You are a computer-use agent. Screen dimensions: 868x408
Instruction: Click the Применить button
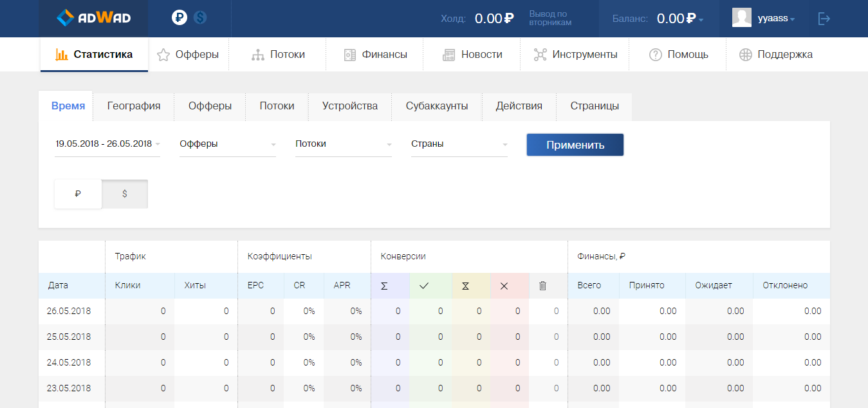point(575,145)
